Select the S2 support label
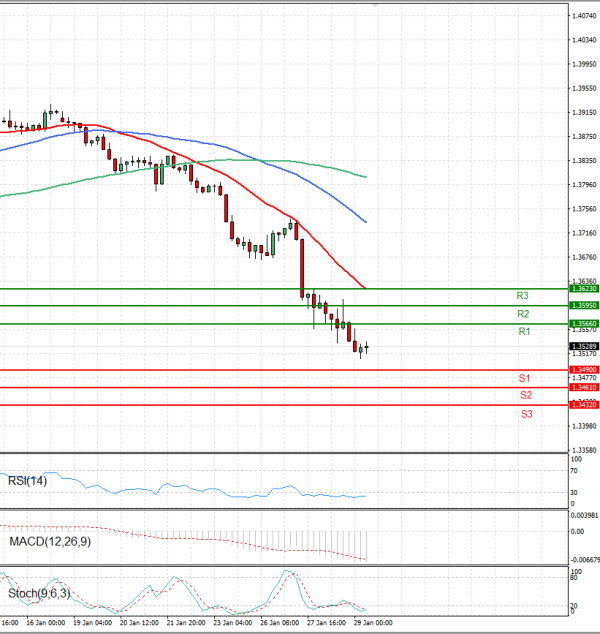This screenshot has width=600, height=634. 524,396
